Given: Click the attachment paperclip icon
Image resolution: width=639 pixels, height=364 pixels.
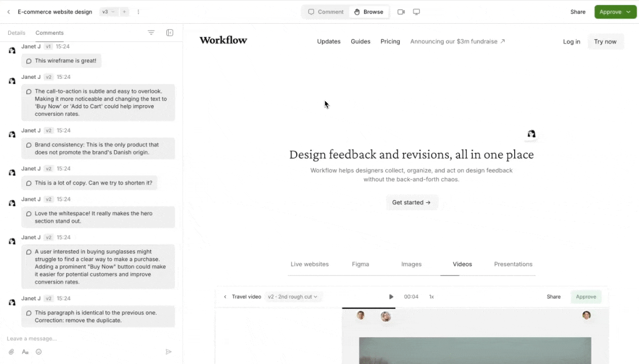Looking at the screenshot, I should [11, 352].
